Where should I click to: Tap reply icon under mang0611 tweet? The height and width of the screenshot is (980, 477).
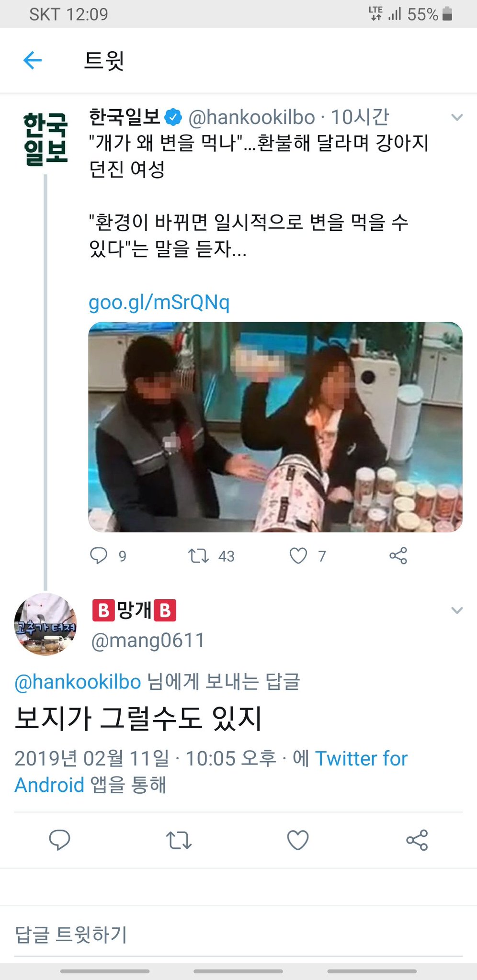pyautogui.click(x=60, y=840)
